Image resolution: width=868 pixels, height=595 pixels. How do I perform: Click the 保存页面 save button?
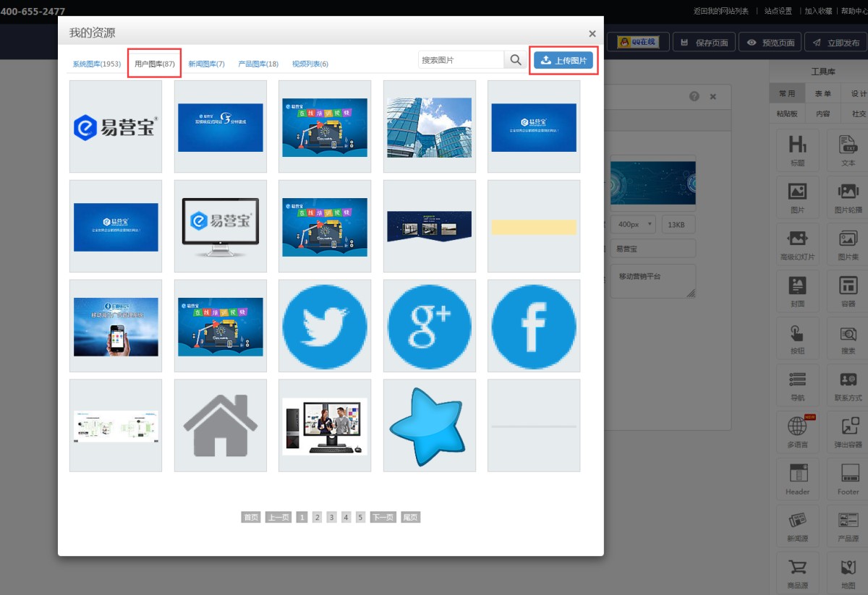[704, 42]
